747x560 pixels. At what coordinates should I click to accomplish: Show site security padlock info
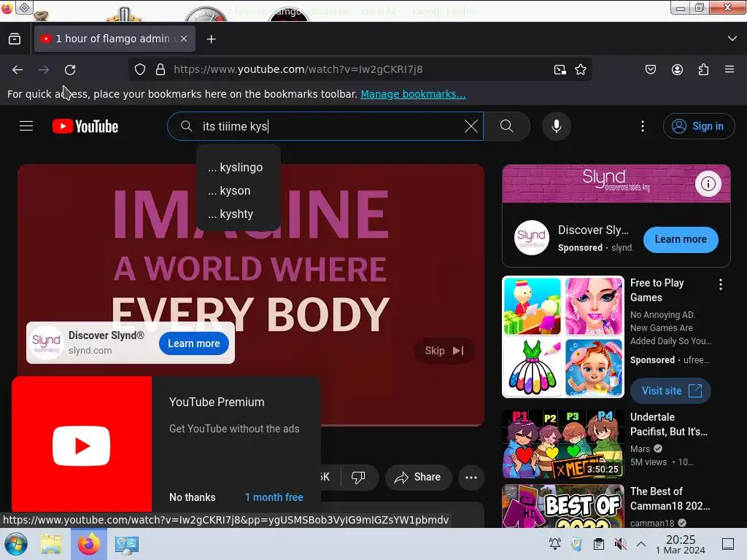pos(160,69)
